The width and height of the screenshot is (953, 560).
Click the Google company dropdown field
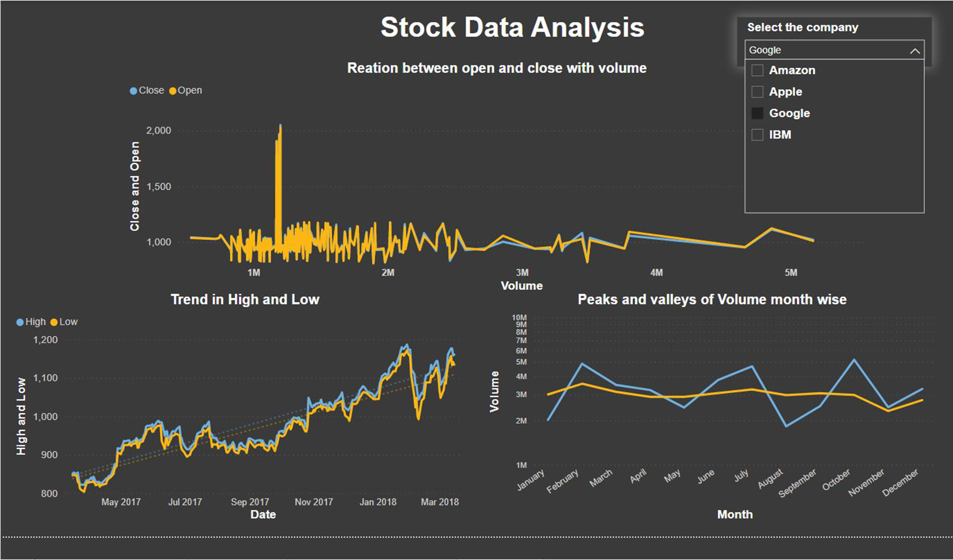(x=824, y=50)
